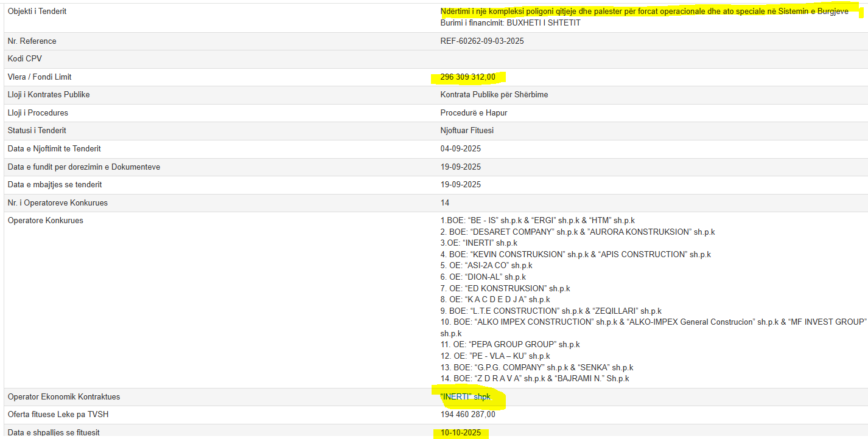This screenshot has width=868, height=439.
Task: Select "Procedurë e Hapur" procedure type
Action: coord(474,113)
